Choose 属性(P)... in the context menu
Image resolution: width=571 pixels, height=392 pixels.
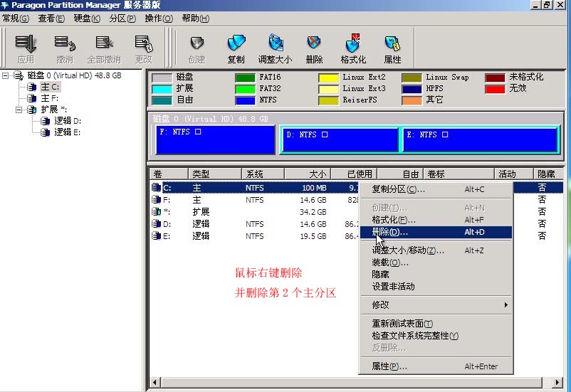coord(436,366)
